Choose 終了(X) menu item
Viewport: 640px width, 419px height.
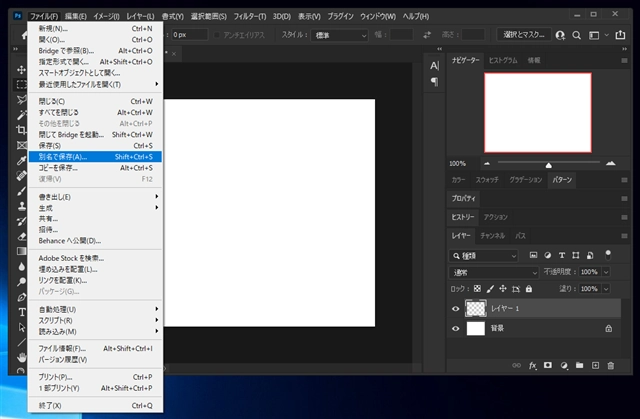(x=96, y=406)
